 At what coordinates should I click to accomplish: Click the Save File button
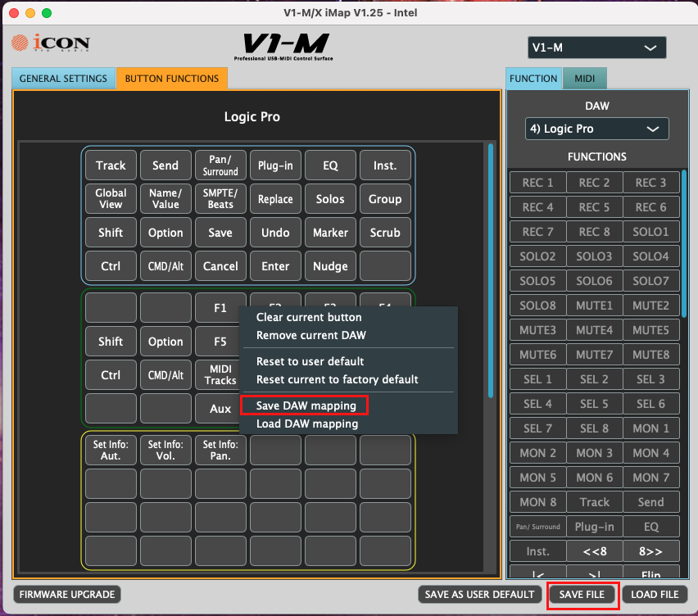pyautogui.click(x=582, y=594)
